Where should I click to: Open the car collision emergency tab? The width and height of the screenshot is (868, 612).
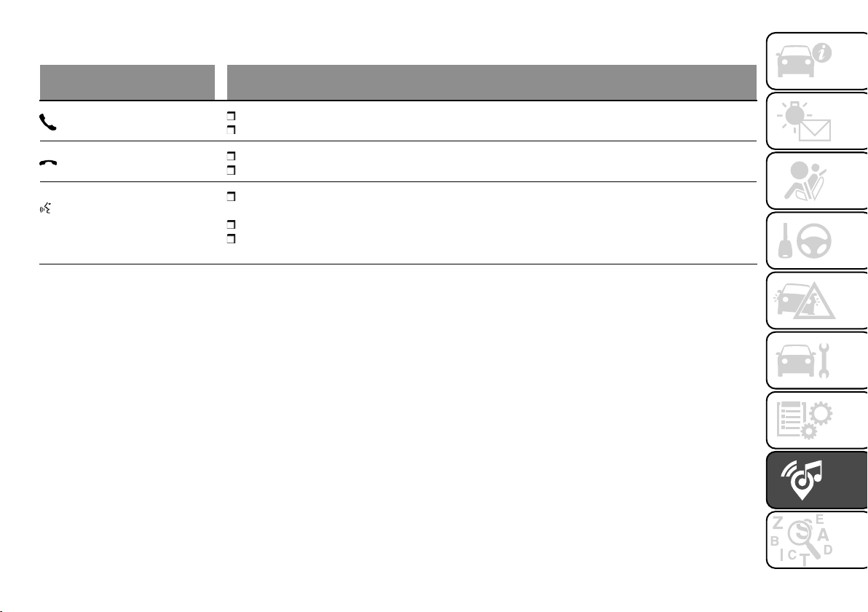(x=816, y=300)
